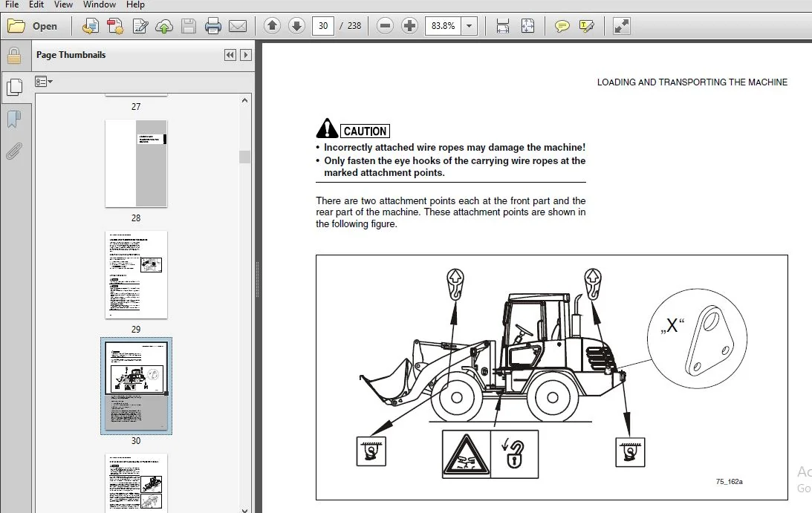Click the Highlight text icon

tap(586, 26)
